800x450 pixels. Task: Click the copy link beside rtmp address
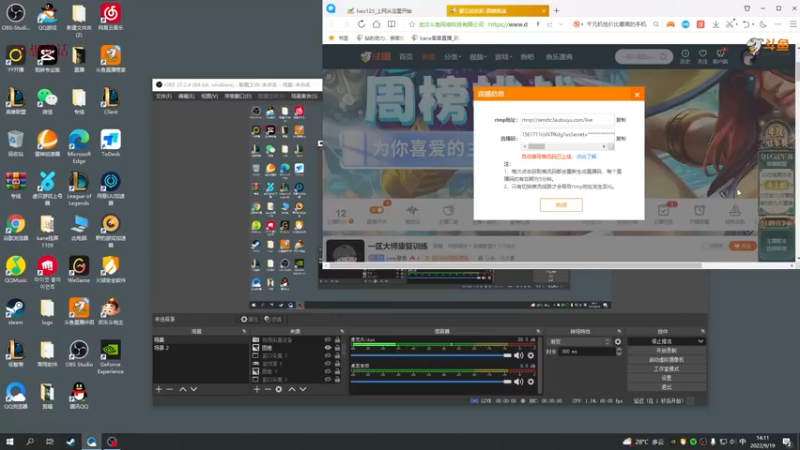pyautogui.click(x=621, y=120)
